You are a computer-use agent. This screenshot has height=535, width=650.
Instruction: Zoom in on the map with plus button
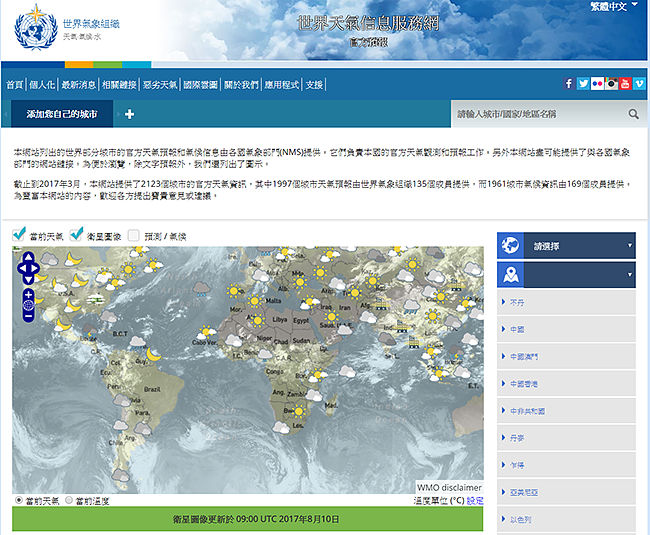(28, 294)
